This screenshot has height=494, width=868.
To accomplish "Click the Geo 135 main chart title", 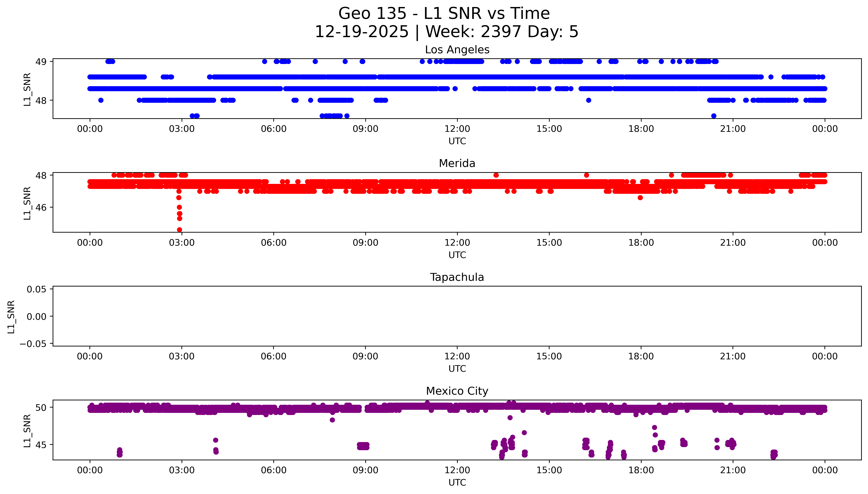I will tap(444, 14).
